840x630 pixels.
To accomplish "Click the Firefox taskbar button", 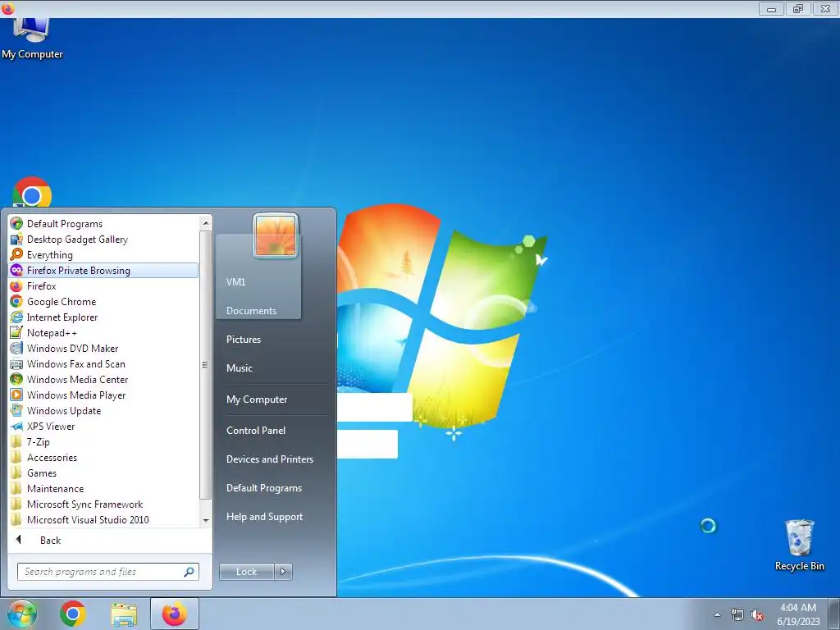I will coord(175,614).
